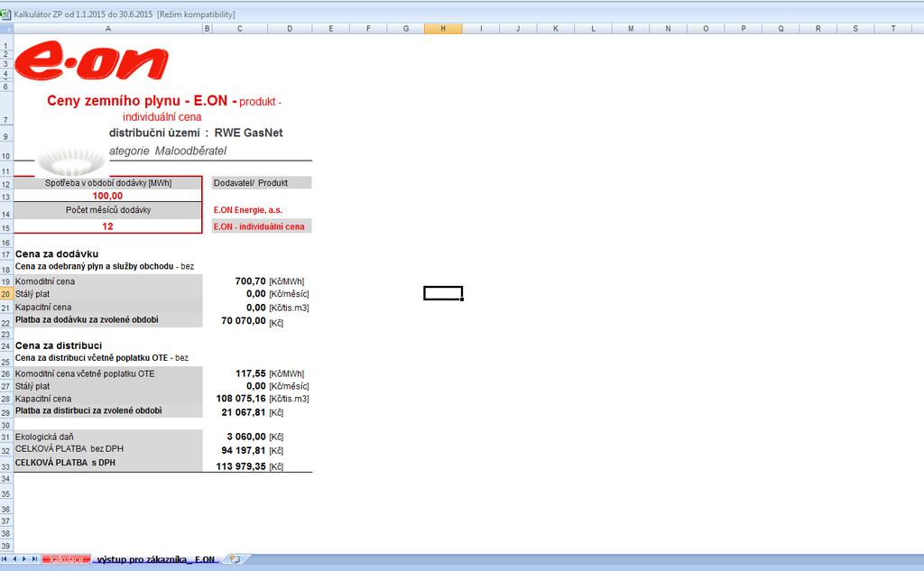
Task: Click the 113 979,35 total with VAT
Action: coord(241,466)
